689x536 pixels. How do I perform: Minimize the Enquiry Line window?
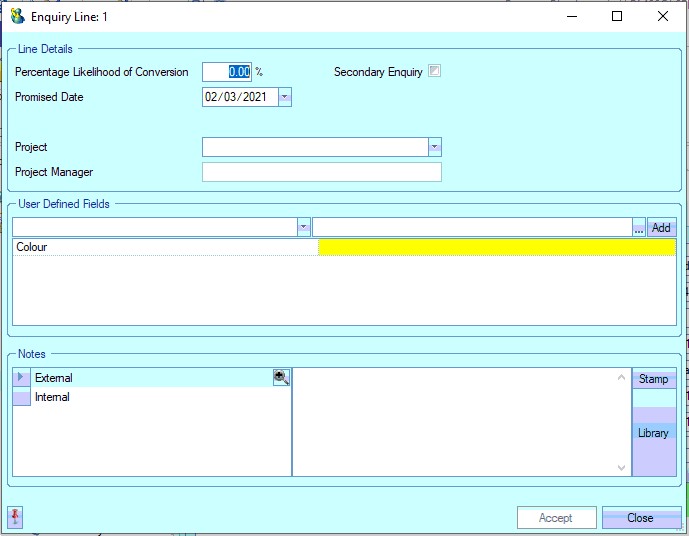(x=571, y=16)
